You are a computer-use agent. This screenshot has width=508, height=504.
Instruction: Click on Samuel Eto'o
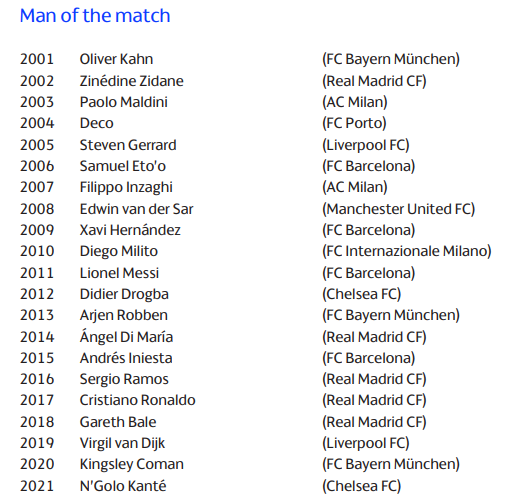click(x=123, y=166)
